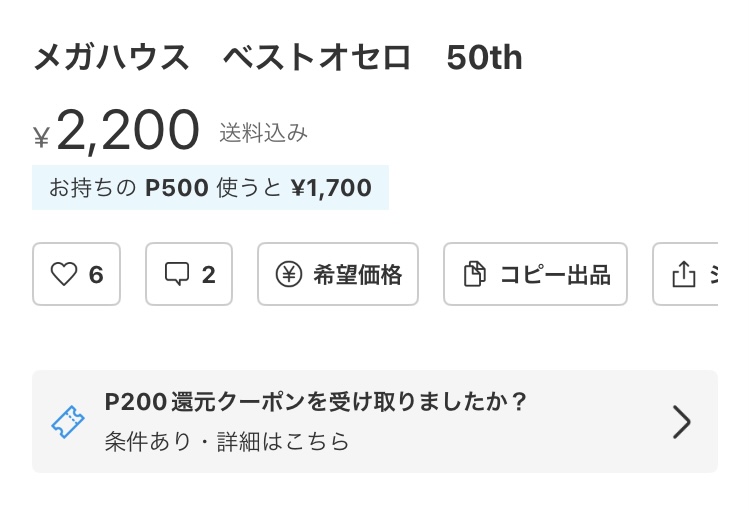Click the blue coupon ticket icon

[x=68, y=422]
